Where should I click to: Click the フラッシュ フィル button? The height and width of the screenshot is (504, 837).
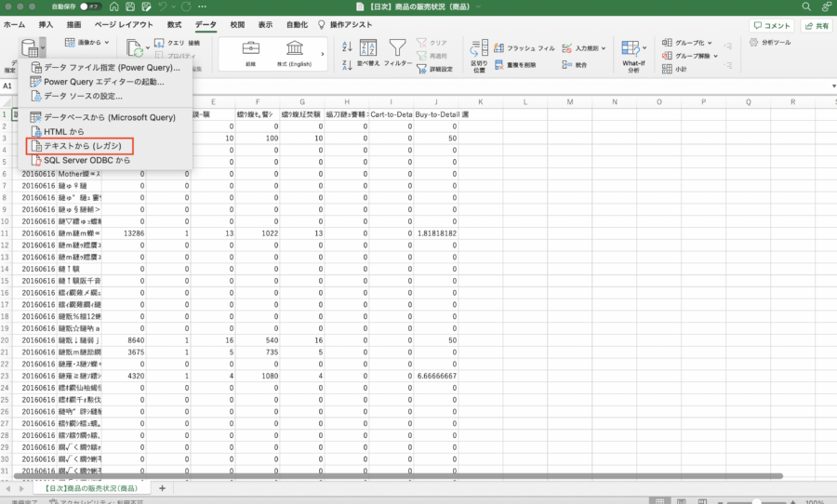[x=525, y=48]
